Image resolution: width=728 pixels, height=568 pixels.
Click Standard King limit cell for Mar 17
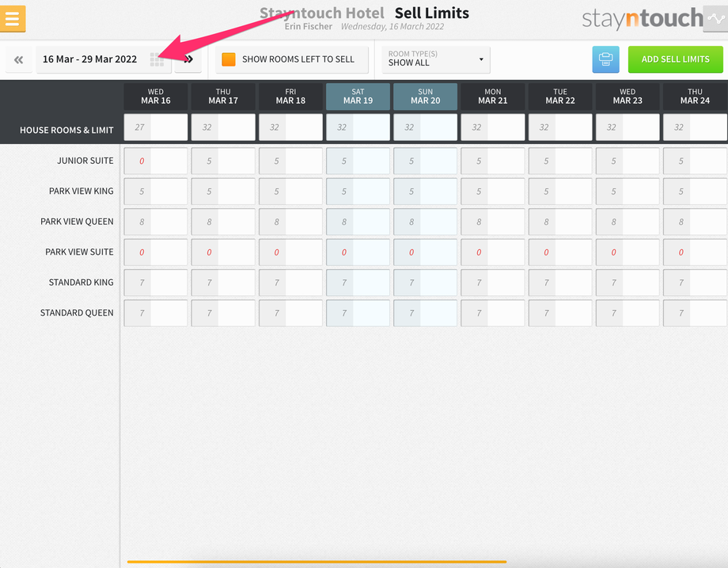pyautogui.click(x=223, y=282)
